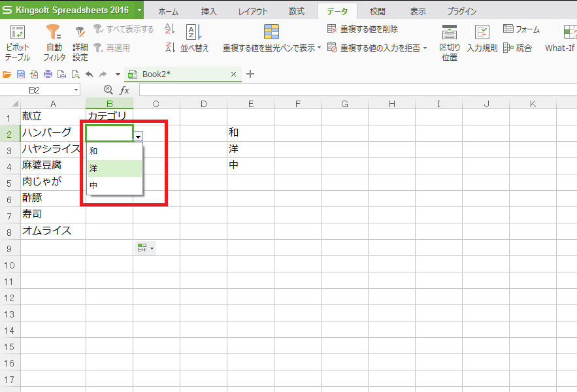
Task: Select the カテゴリ header cell
Action: 110,117
